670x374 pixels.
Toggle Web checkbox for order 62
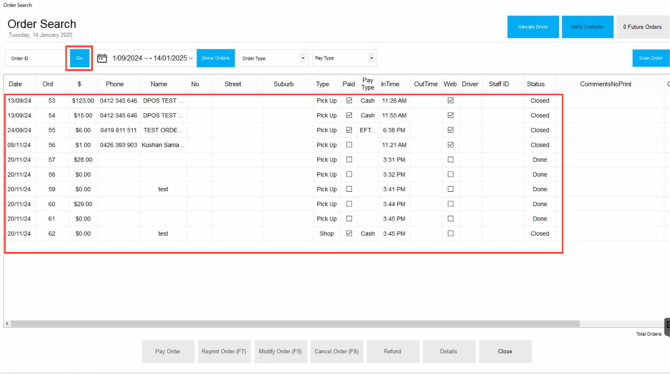(x=450, y=233)
